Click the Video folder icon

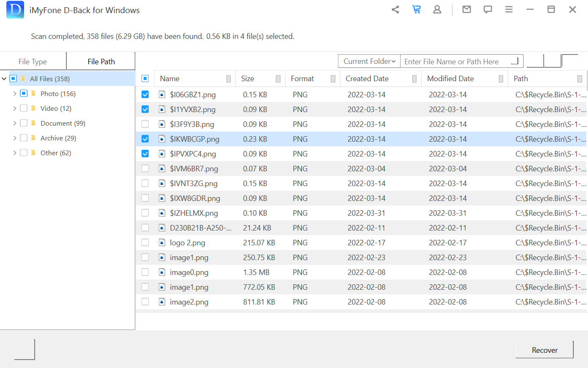coord(33,108)
